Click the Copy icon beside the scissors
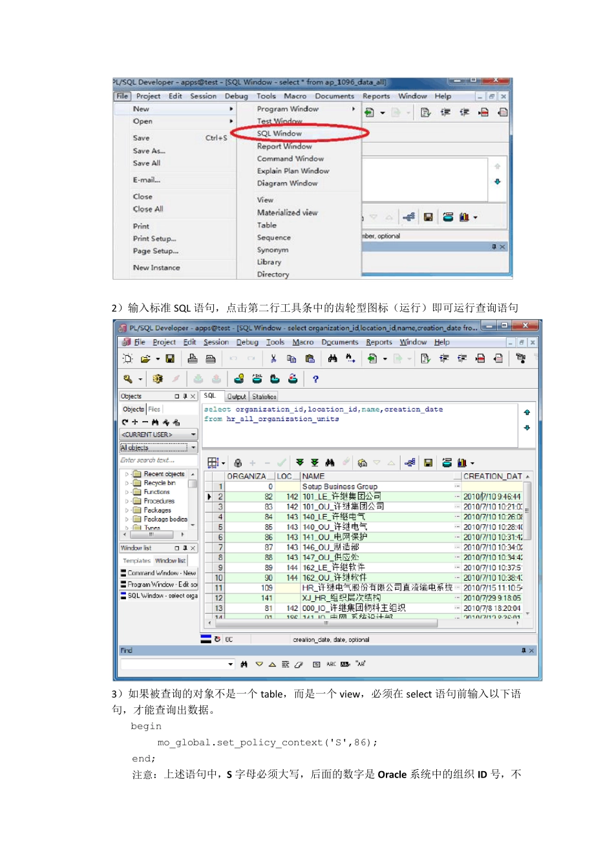 point(291,358)
